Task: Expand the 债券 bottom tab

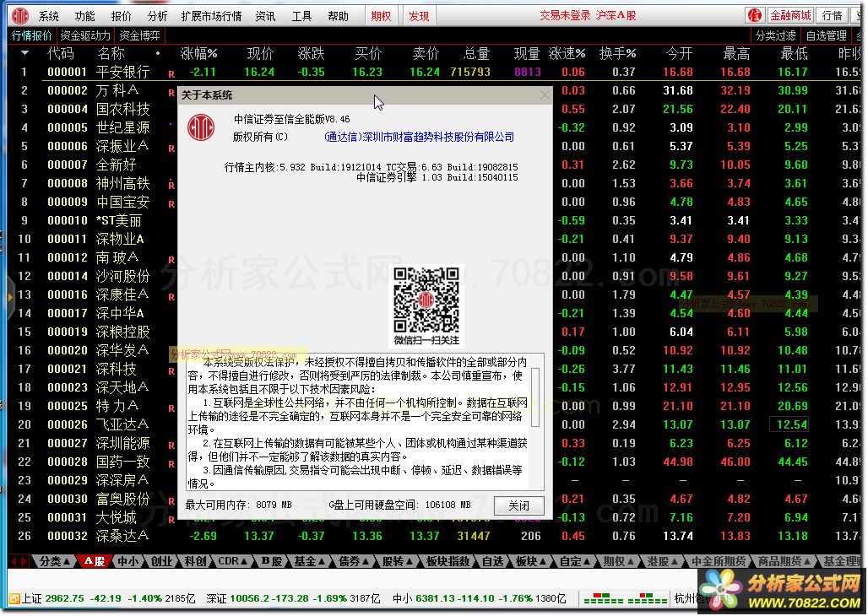Action: [x=353, y=561]
